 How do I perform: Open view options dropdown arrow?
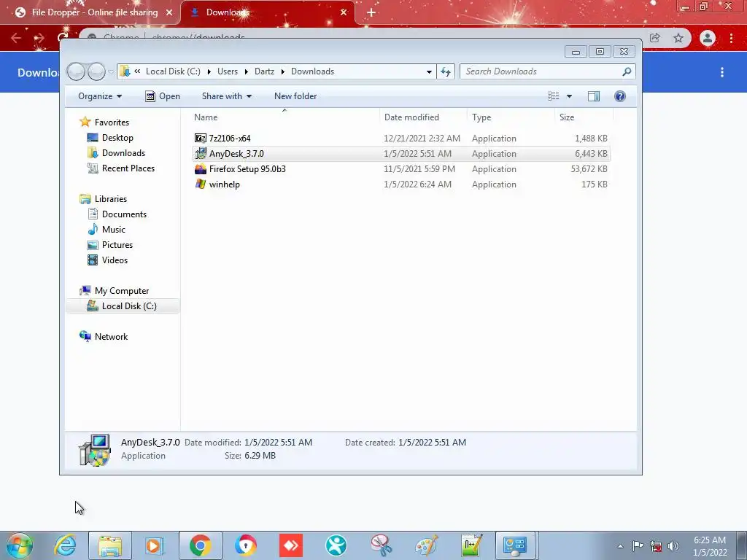point(569,96)
